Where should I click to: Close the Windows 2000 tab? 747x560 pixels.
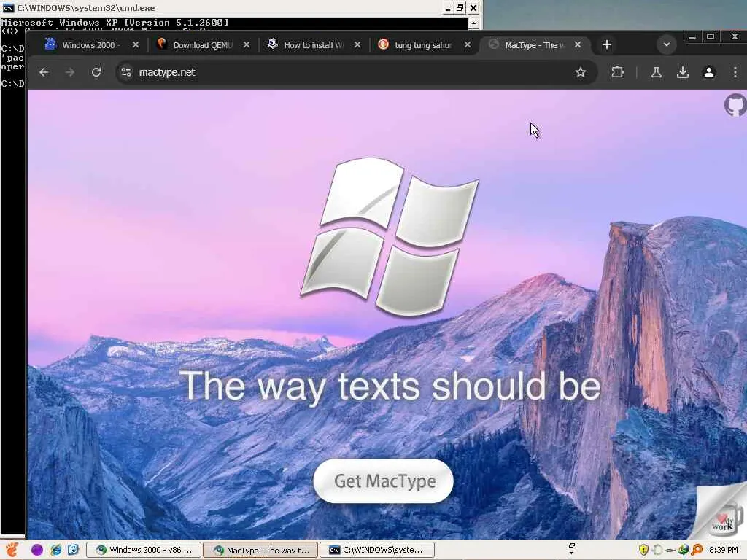click(136, 44)
